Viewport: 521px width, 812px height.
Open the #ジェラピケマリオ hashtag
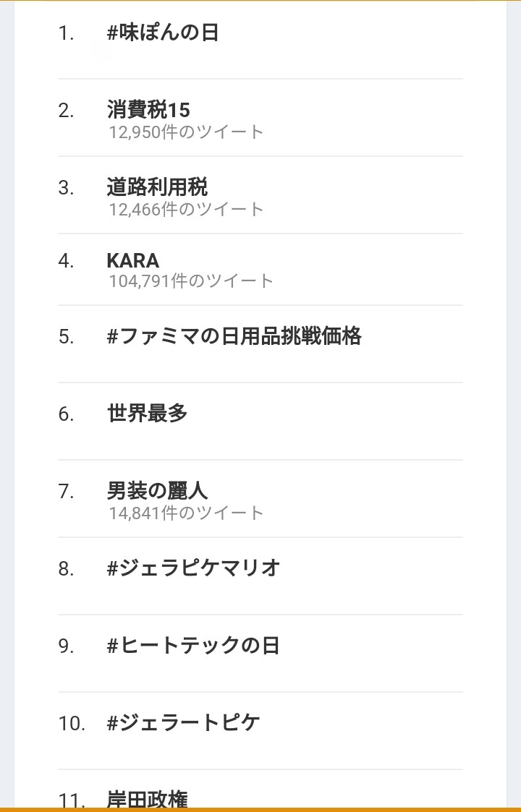(193, 568)
